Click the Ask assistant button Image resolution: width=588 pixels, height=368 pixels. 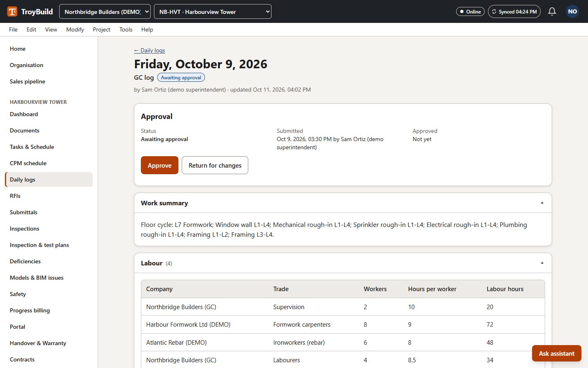tap(557, 353)
